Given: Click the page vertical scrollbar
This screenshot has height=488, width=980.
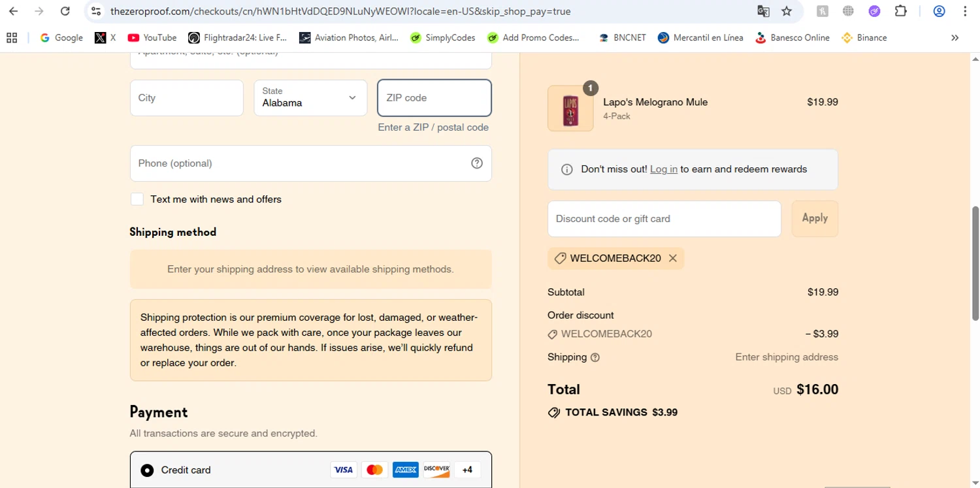Looking at the screenshot, I should click(x=975, y=261).
